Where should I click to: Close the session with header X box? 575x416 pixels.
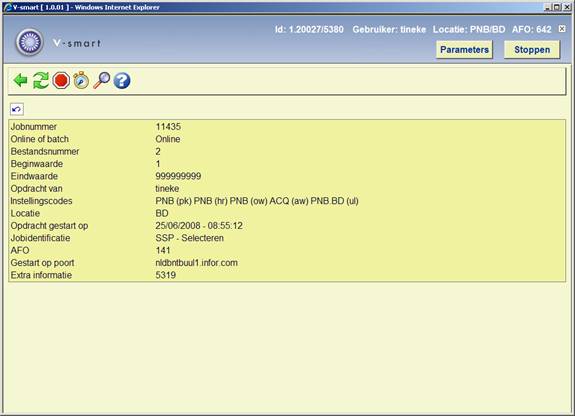point(562,29)
